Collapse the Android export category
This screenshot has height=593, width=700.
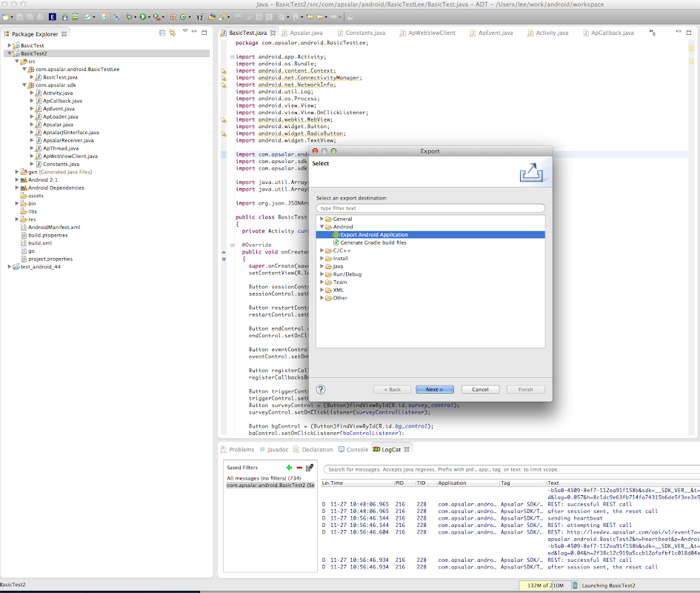pyautogui.click(x=321, y=227)
